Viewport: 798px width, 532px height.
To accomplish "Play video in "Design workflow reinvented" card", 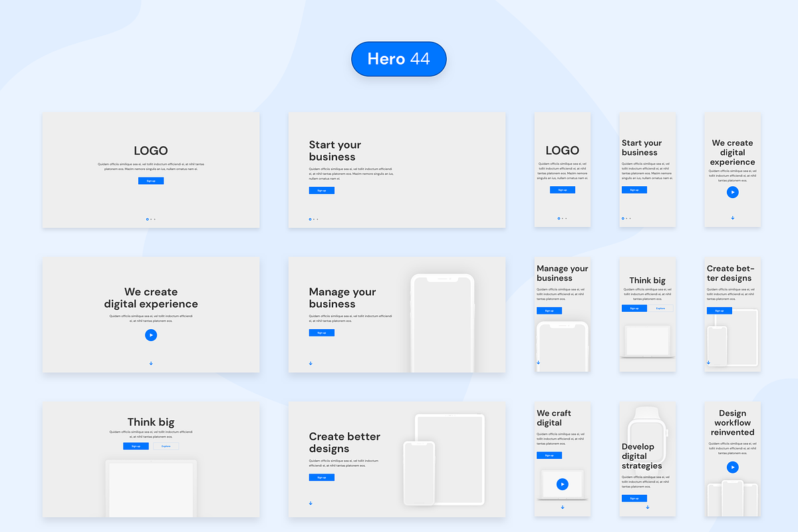I will tap(732, 467).
